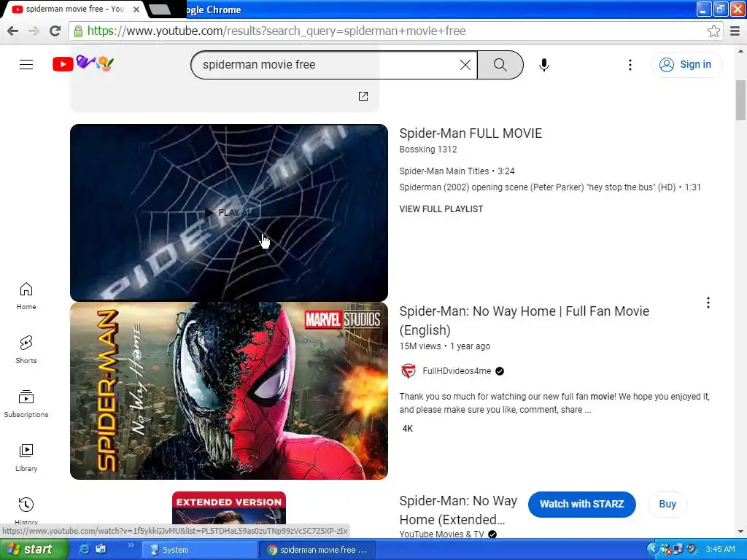Click the scrollbar down arrow
The image size is (747, 560).
pyautogui.click(x=740, y=532)
